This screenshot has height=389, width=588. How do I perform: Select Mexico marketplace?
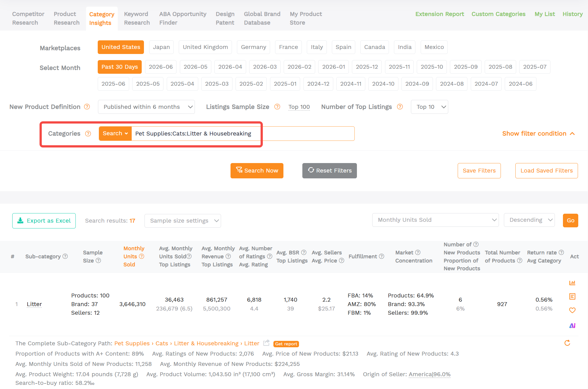(x=434, y=47)
